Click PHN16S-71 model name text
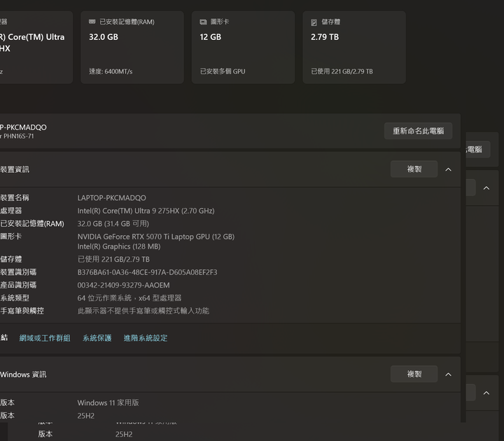Viewport: 504px width, 441px height. [19, 136]
